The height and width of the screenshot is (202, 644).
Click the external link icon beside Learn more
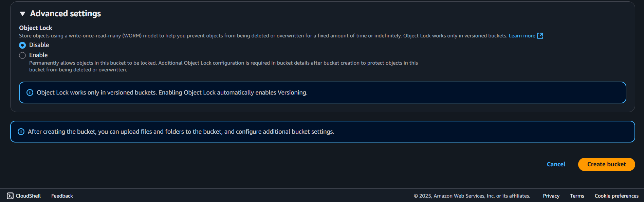pos(540,36)
